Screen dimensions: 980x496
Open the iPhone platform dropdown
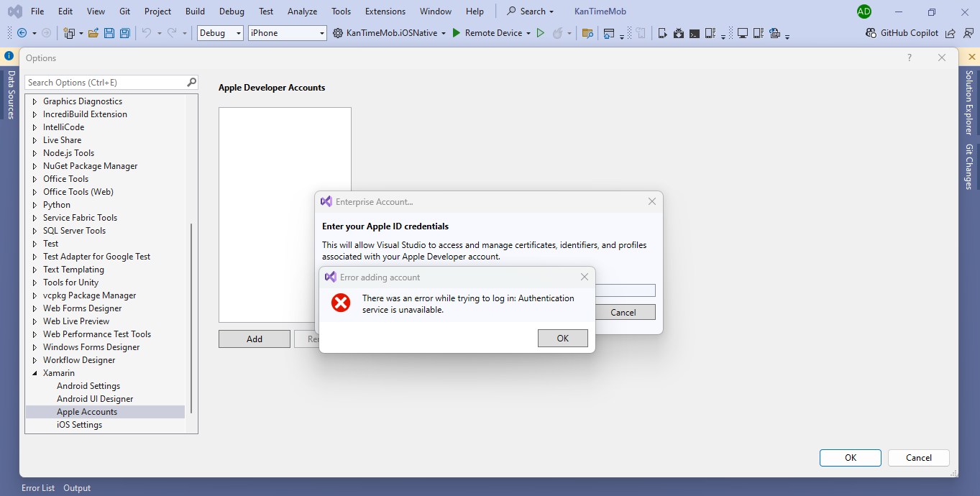click(x=288, y=33)
